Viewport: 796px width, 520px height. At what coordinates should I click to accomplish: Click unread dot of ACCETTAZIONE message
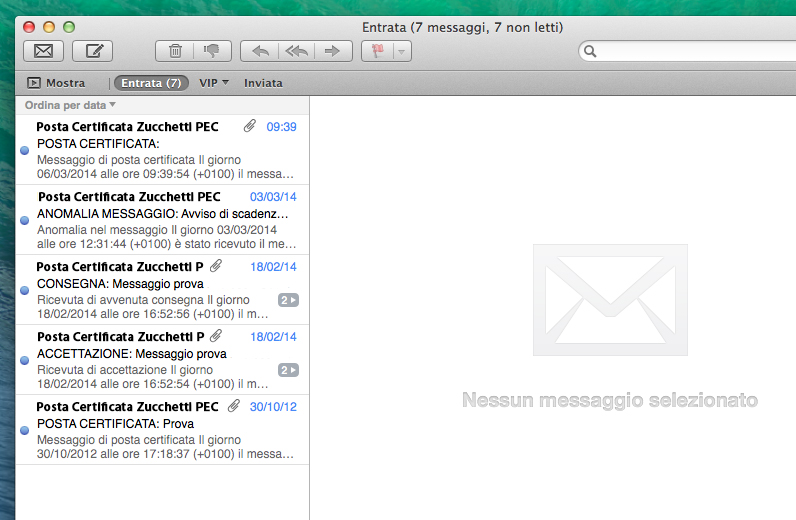pyautogui.click(x=24, y=361)
